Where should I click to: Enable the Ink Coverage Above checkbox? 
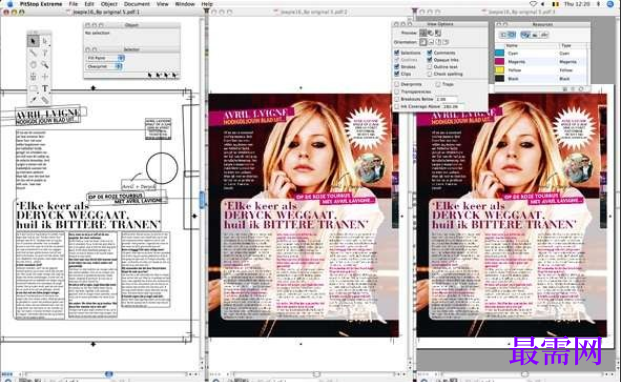point(396,107)
